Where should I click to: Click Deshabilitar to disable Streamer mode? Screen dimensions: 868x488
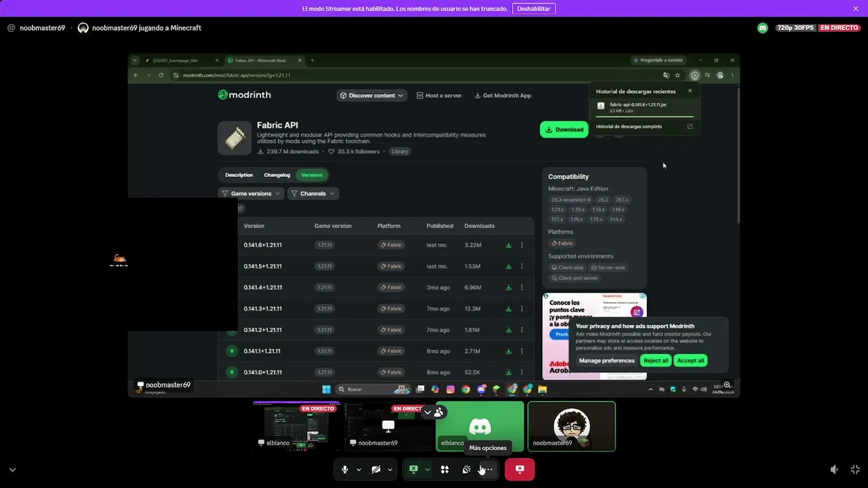(534, 9)
